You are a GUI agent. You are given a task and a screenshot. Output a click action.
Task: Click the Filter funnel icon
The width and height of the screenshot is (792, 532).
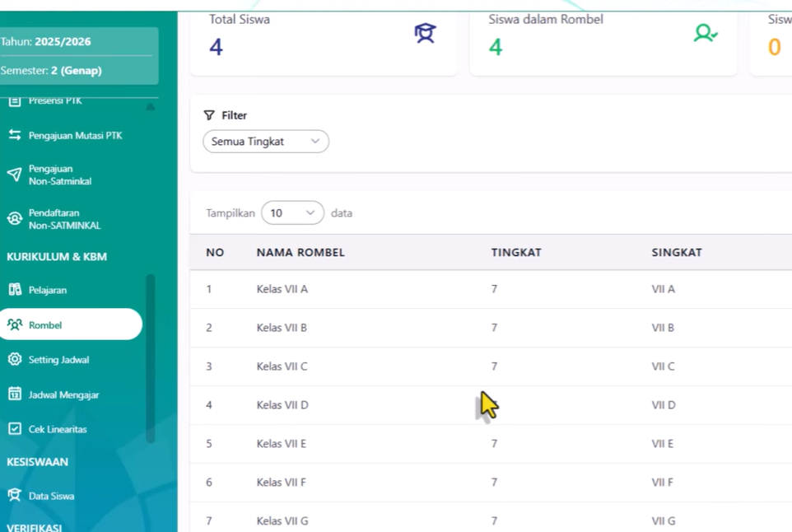[x=210, y=114]
